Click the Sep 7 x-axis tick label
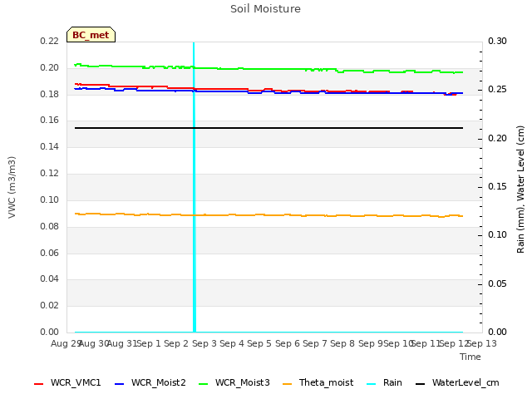532x399 pixels. point(315,343)
